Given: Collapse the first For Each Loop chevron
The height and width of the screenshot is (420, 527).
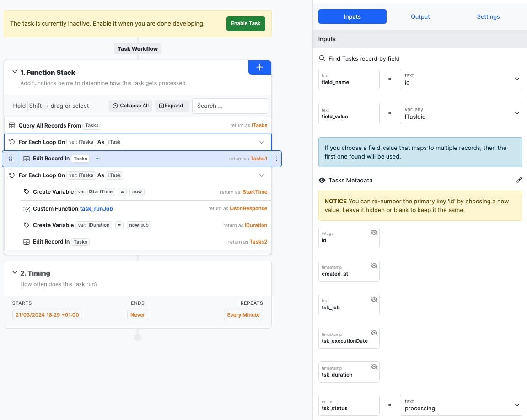Looking at the screenshot, I should (x=262, y=142).
